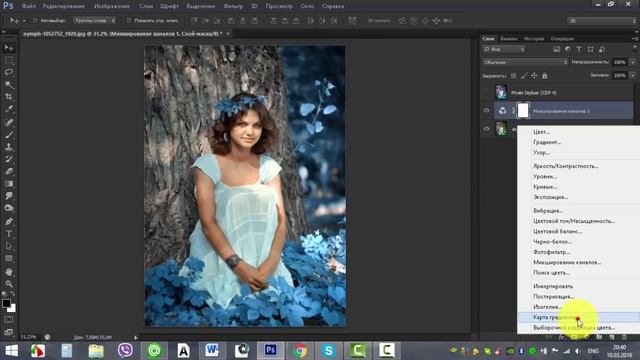Click the background color swatch

(x=13, y=309)
